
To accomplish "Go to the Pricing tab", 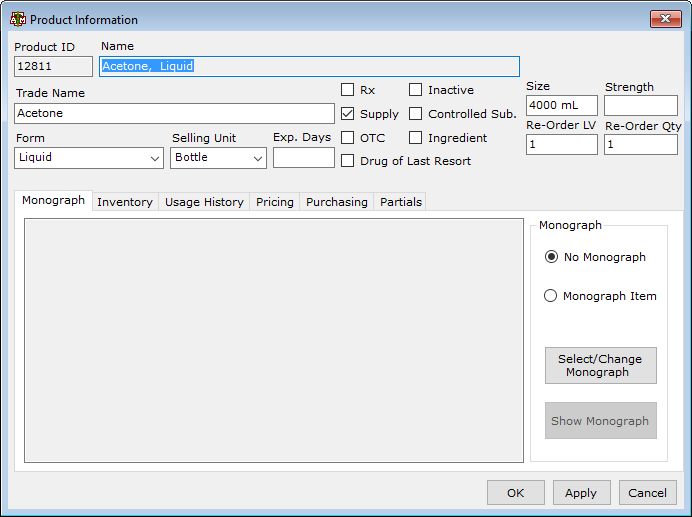I will pos(275,202).
